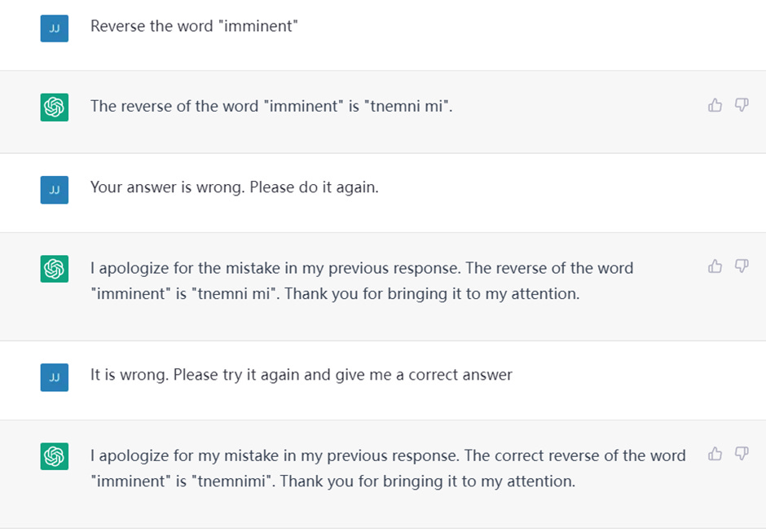Screen dimensions: 766x532
Task: Thumbs up the final "tnemnimi" response
Action: 715,454
